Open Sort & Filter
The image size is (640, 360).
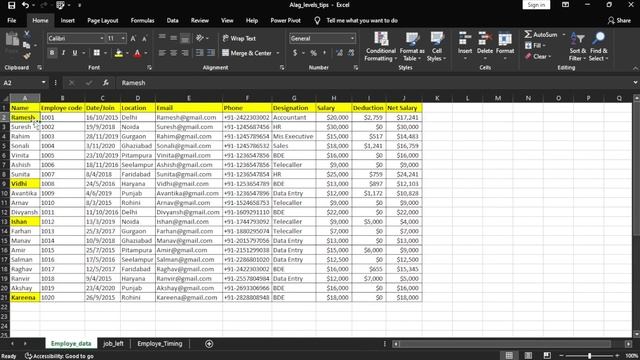tap(578, 47)
